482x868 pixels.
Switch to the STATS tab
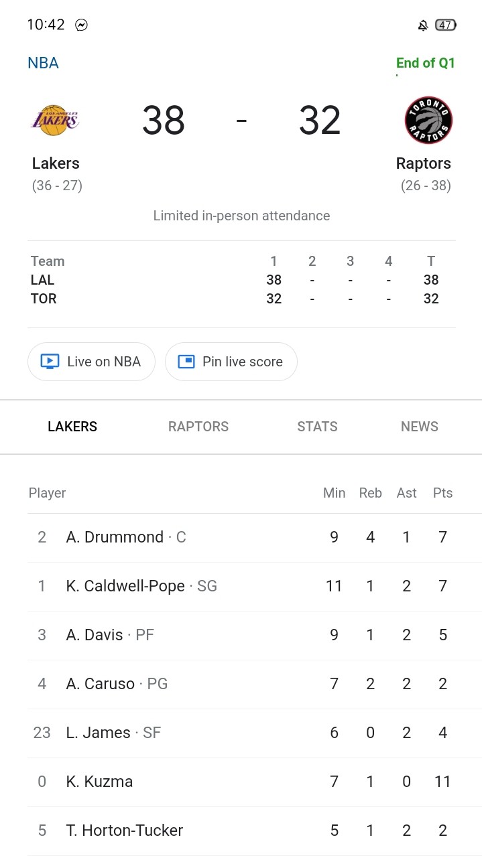click(x=317, y=427)
